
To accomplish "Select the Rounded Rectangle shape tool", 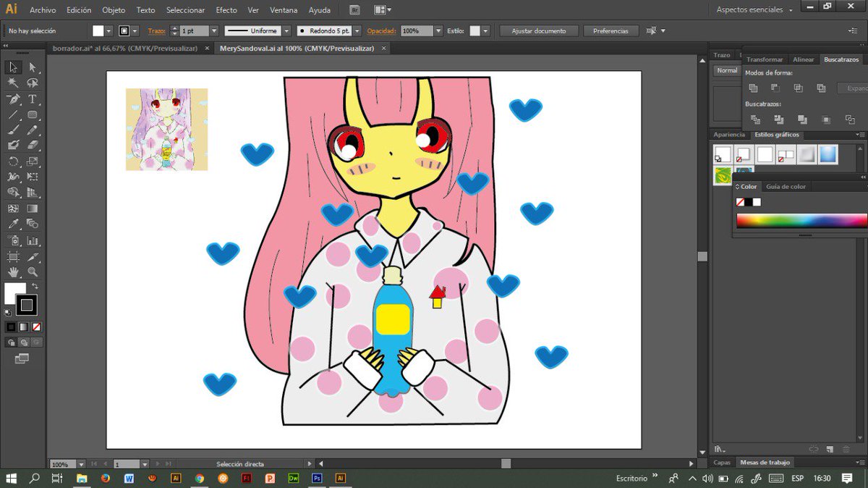I will [x=33, y=114].
